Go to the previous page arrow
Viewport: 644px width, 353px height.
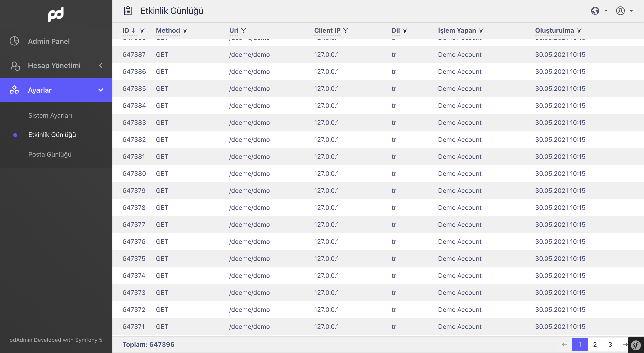[564, 344]
